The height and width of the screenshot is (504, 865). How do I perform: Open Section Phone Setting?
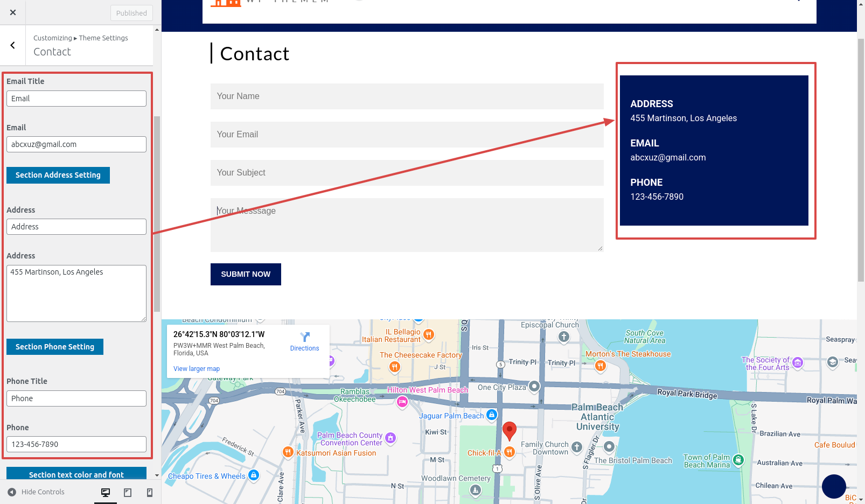[55, 347]
